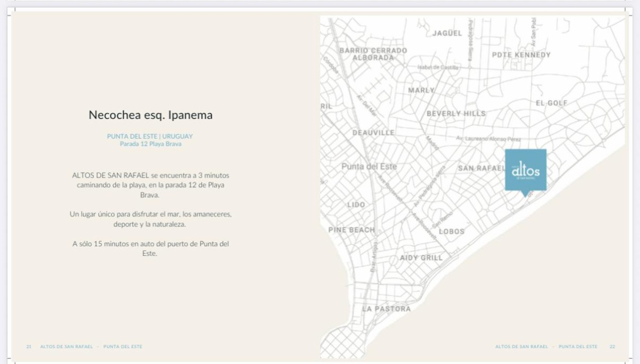Click the MARLY label on map
Image resolution: width=640 pixels, height=364 pixels.
421,90
